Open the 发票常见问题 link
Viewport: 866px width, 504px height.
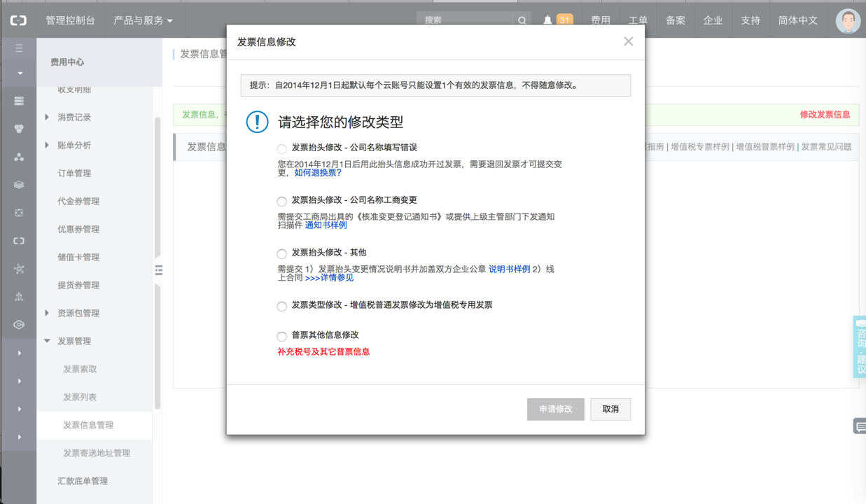[827, 147]
